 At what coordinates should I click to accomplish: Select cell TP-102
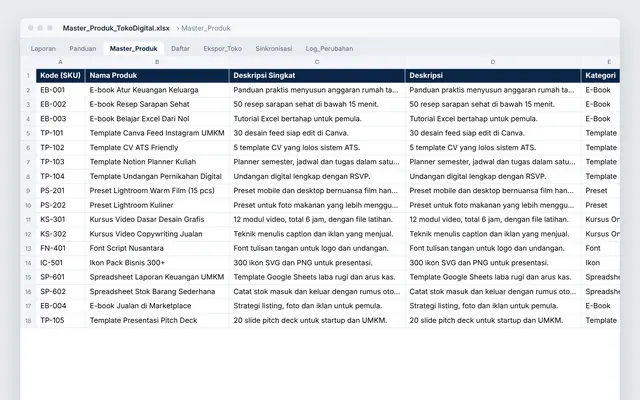coord(60,148)
